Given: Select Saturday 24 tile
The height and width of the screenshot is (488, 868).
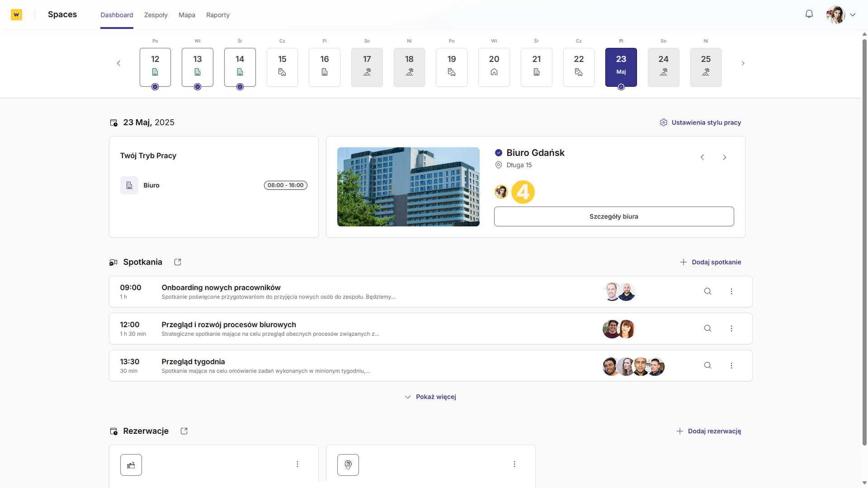Looking at the screenshot, I should (x=664, y=67).
